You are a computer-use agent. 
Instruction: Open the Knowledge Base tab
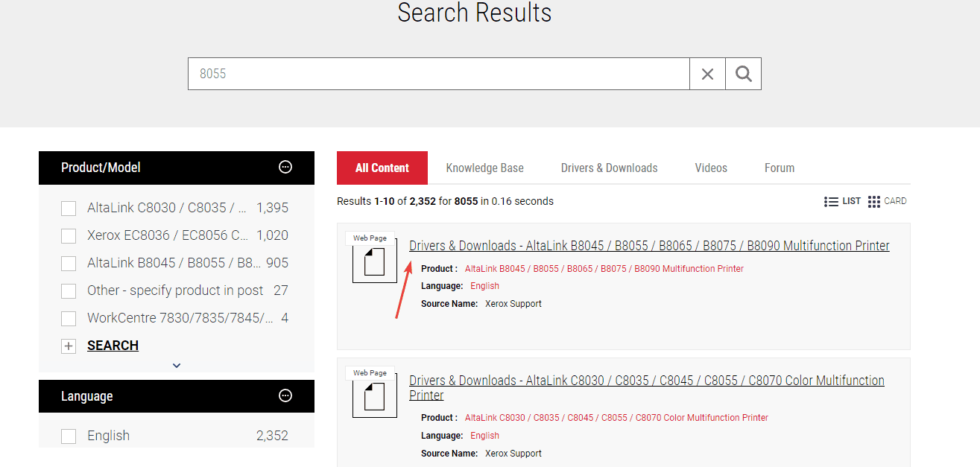pos(484,168)
